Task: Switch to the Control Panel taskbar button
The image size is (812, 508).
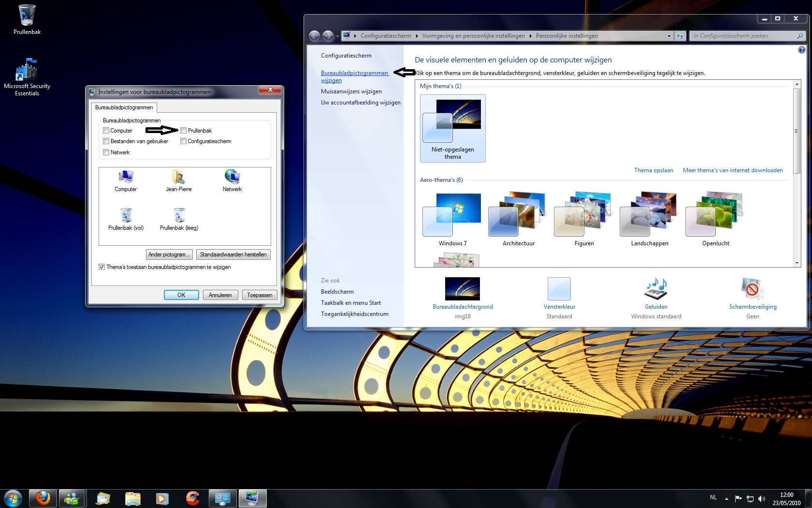Action: [x=222, y=498]
